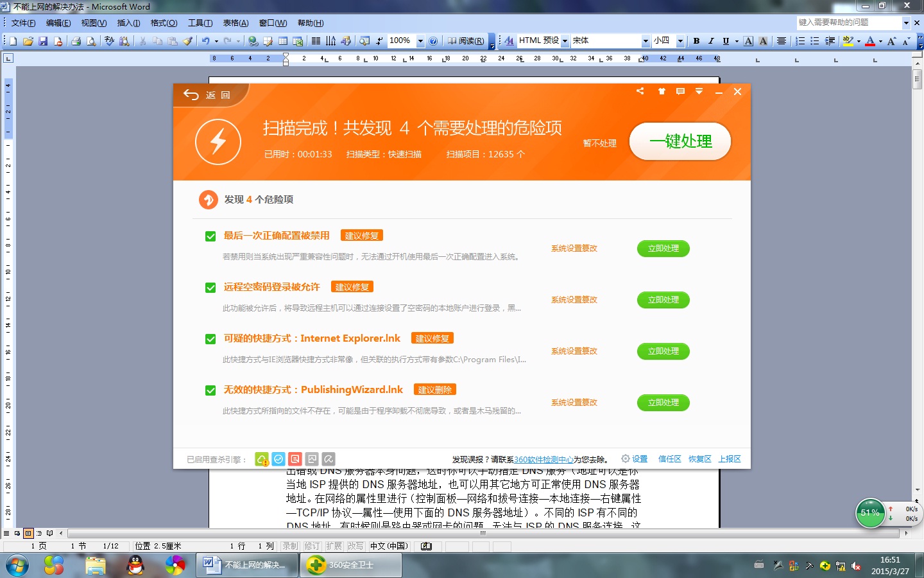Screen dimensions: 924x578
Task: Open 信任区 trust zone link
Action: [670, 459]
